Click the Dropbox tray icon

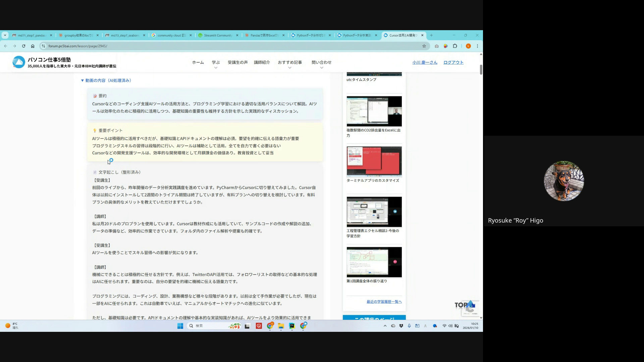point(401,326)
